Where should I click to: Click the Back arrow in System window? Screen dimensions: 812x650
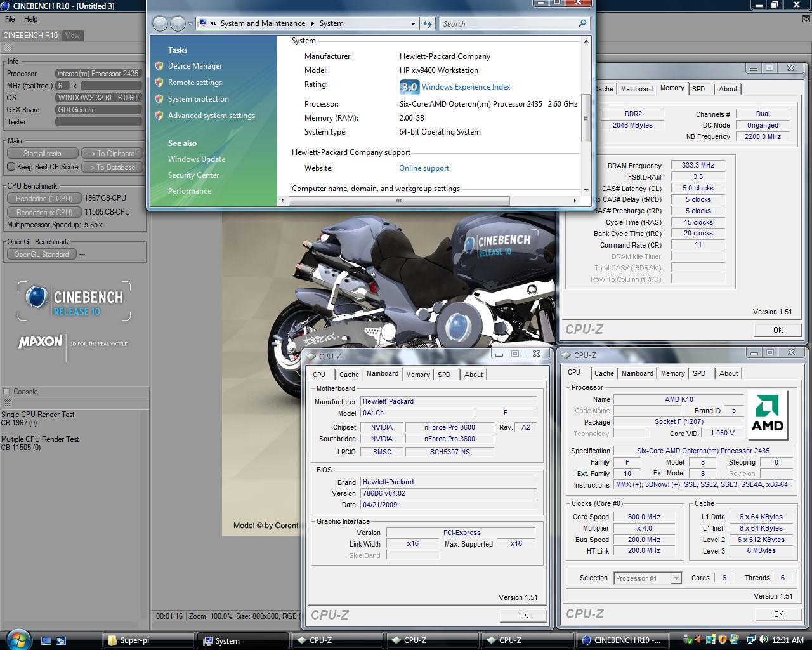160,23
